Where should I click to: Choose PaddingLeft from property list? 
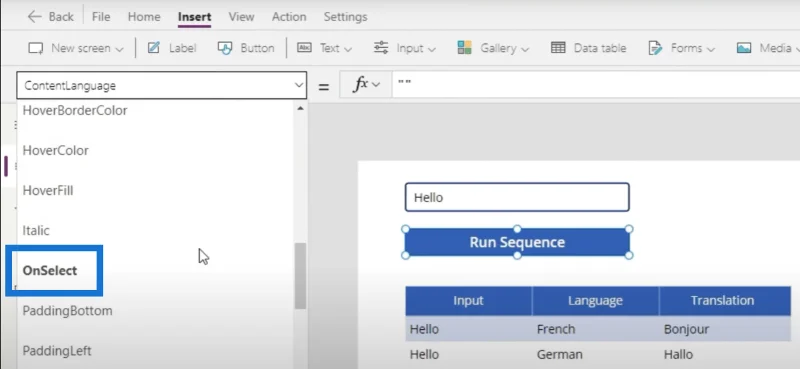(x=57, y=351)
